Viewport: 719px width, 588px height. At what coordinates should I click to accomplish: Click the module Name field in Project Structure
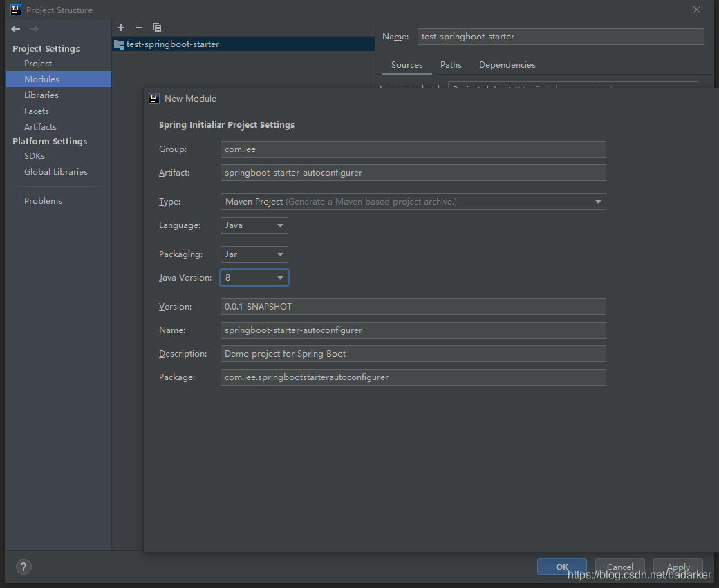click(561, 37)
